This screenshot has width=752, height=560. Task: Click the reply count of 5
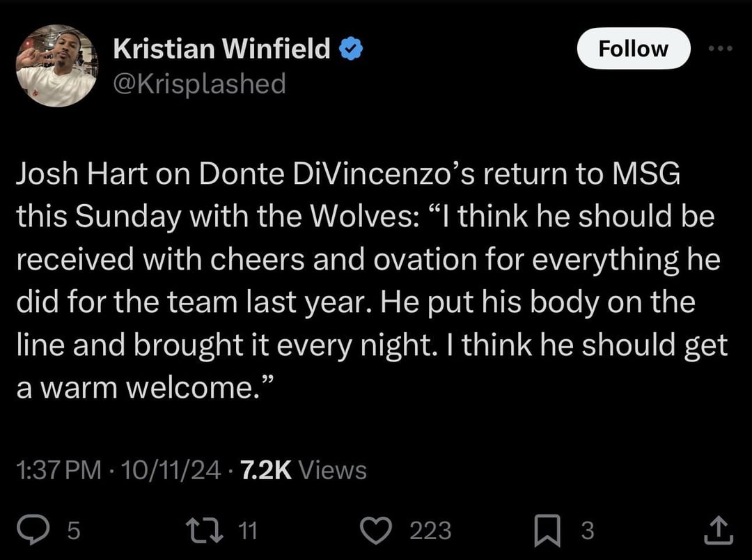tap(74, 531)
